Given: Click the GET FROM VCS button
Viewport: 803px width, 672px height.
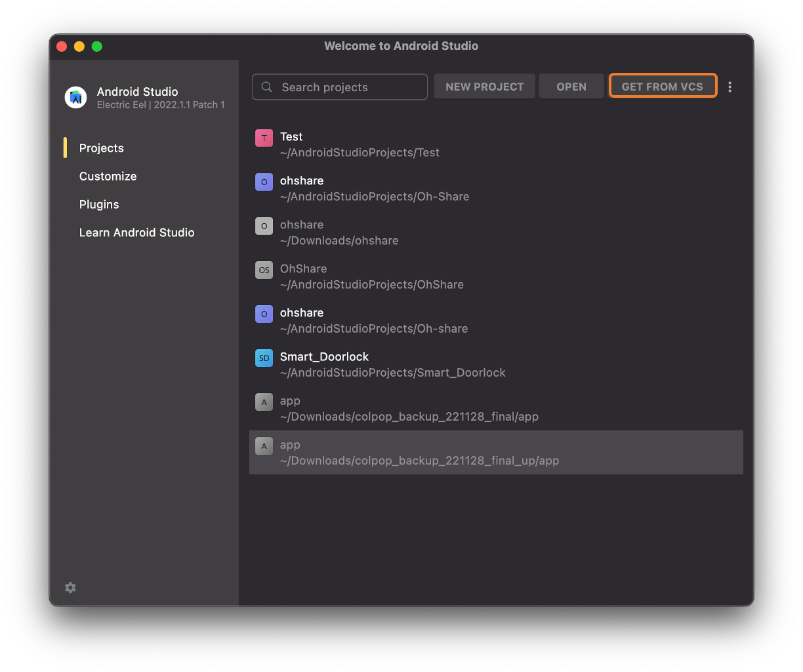Looking at the screenshot, I should (663, 86).
